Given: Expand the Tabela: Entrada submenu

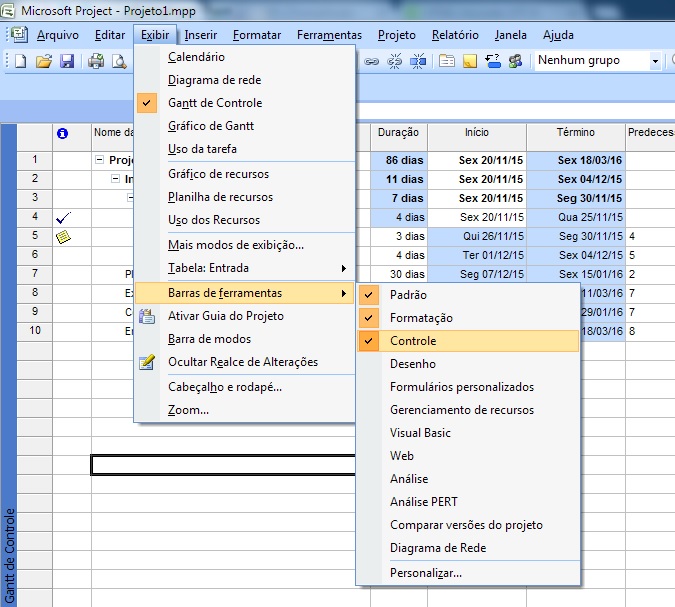Looking at the screenshot, I should [x=245, y=268].
